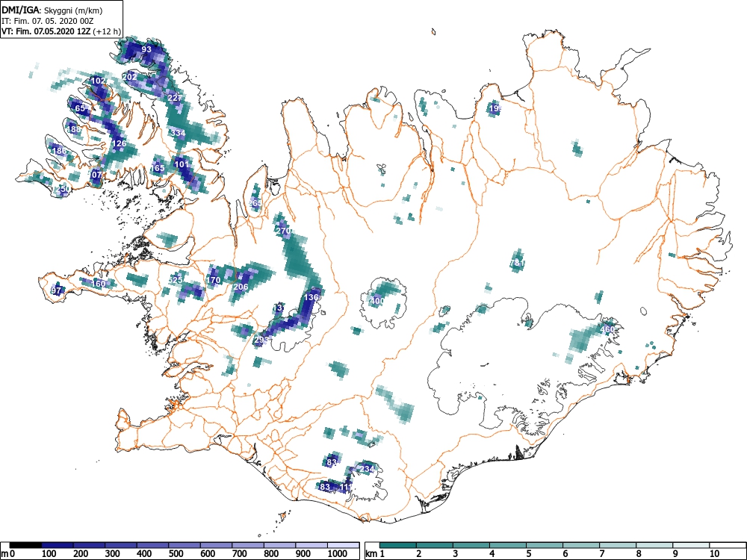Image resolution: width=747 pixels, height=560 pixels.
Task: Click the visibility value 170 on the map
Action: tap(214, 280)
